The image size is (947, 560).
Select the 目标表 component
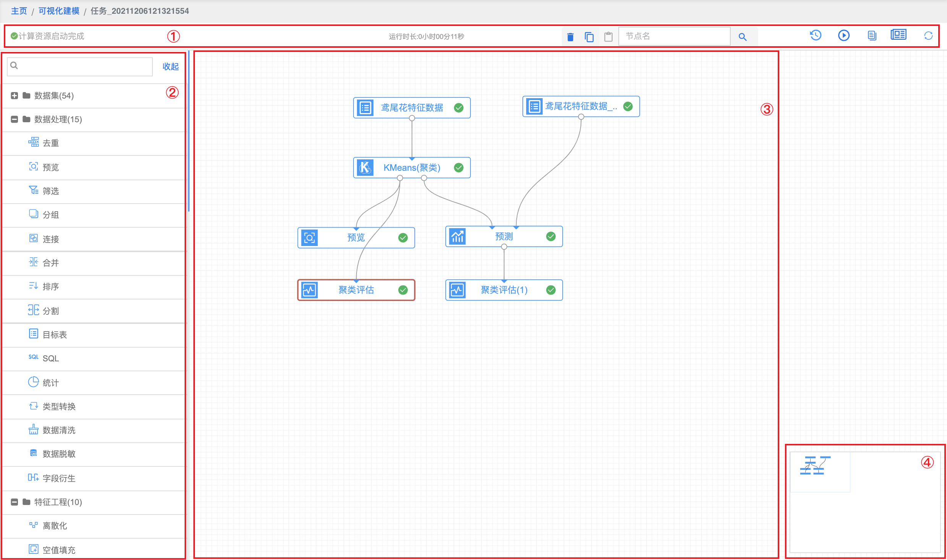tap(94, 335)
